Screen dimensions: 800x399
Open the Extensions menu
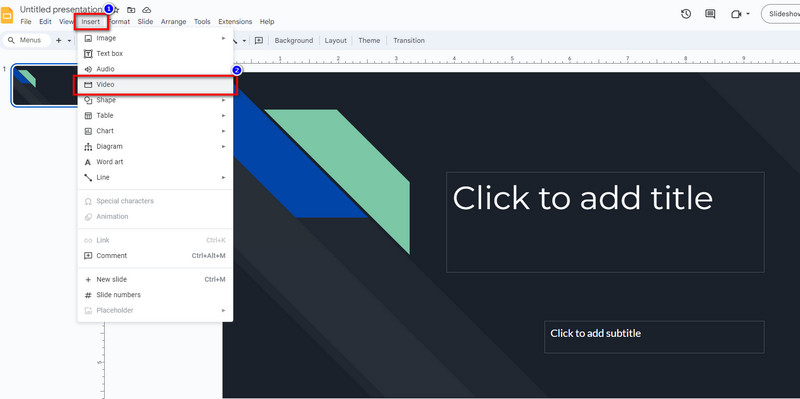tap(235, 21)
